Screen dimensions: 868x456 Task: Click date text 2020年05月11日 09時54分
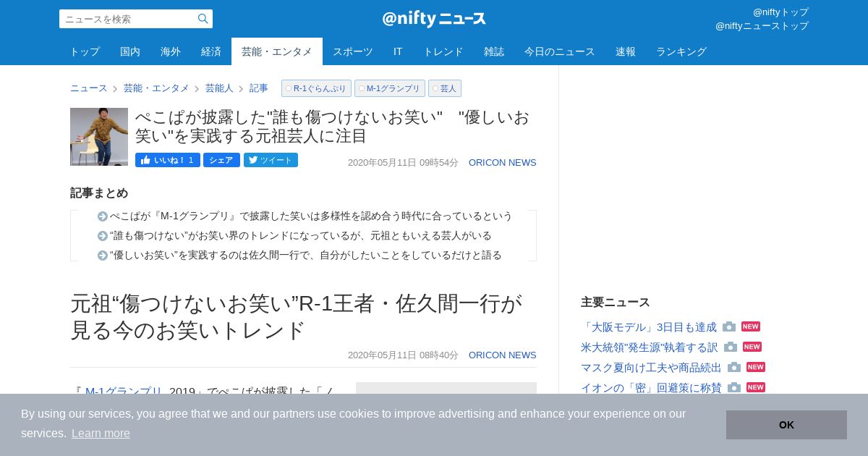403,163
